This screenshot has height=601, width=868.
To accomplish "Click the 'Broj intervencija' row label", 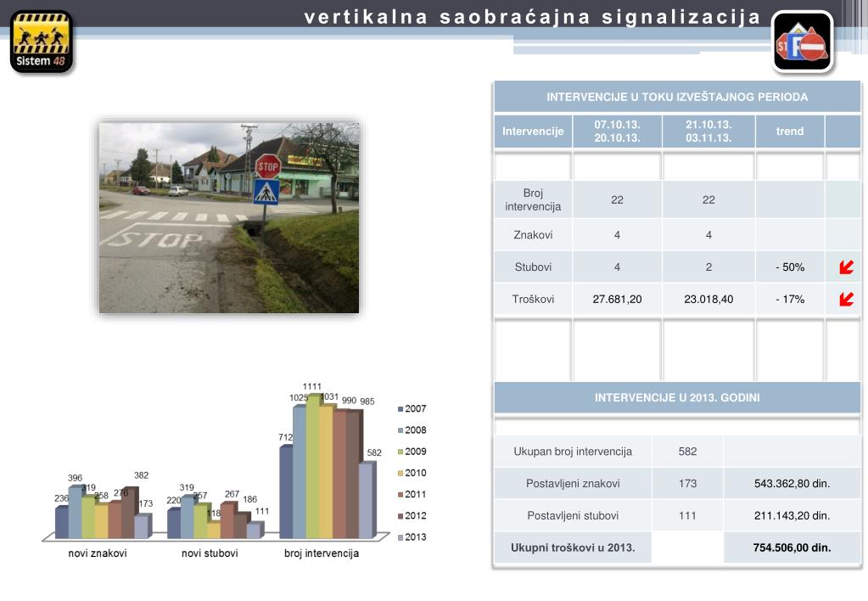I will point(533,200).
